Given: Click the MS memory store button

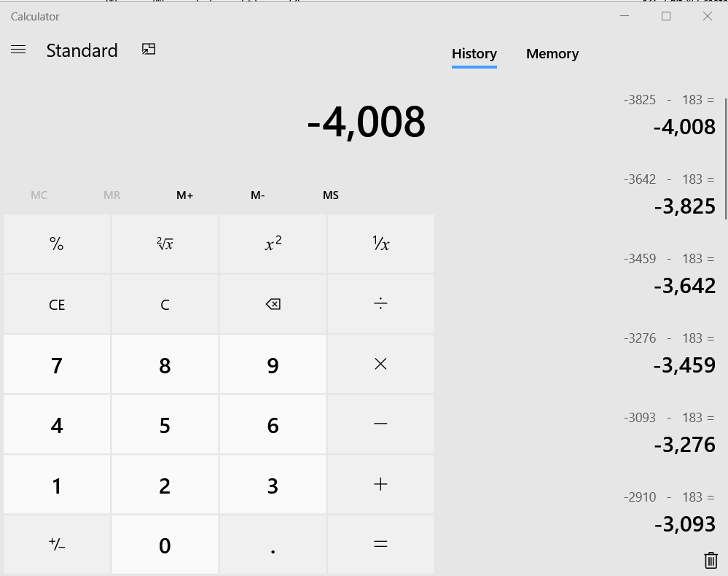Looking at the screenshot, I should click(x=330, y=195).
